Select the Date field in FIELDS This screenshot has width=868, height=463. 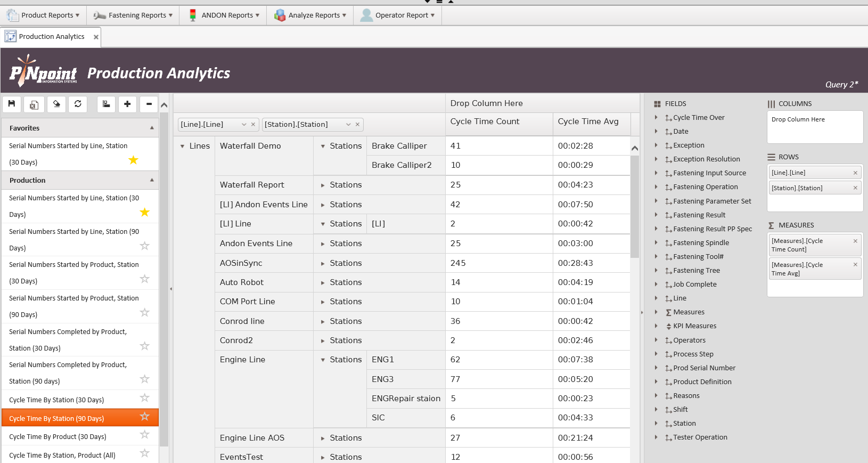(x=681, y=132)
